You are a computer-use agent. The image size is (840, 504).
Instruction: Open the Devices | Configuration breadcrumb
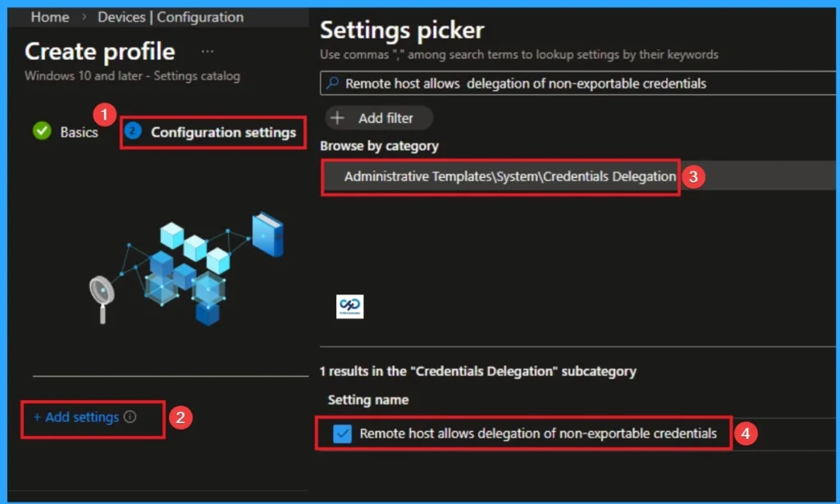[x=169, y=16]
